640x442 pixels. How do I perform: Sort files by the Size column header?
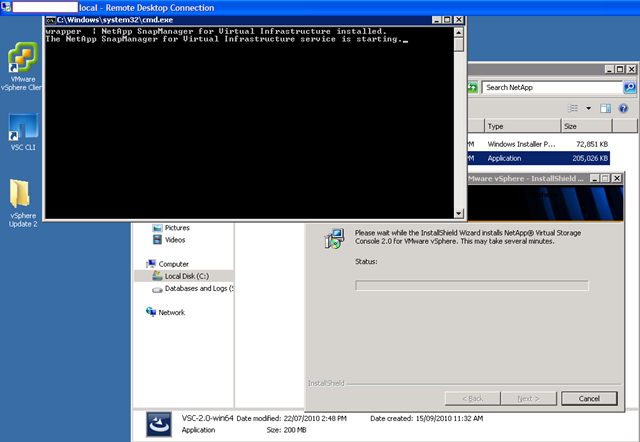587,126
